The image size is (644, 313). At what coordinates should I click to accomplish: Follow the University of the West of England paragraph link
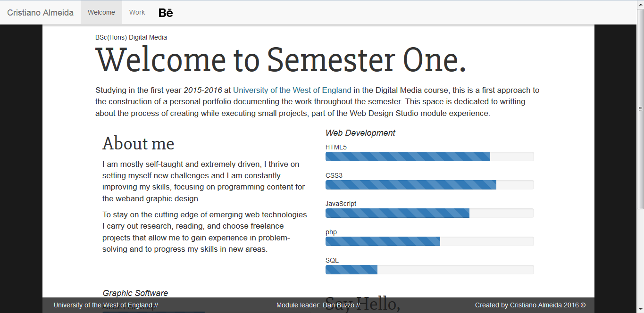[x=292, y=90]
